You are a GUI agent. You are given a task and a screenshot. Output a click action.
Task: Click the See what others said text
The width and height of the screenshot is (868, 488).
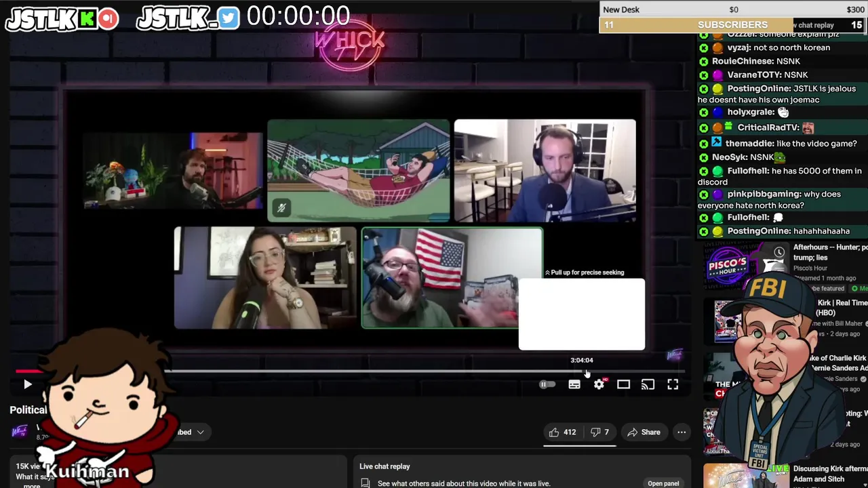click(464, 483)
